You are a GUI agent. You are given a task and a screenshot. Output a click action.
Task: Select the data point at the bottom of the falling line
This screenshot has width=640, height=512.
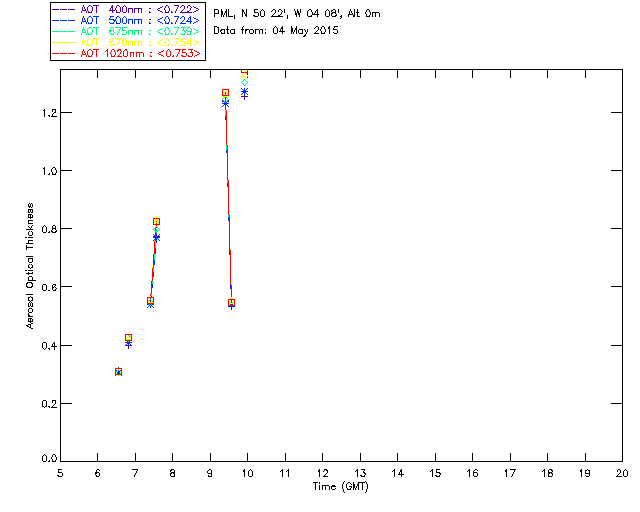(x=231, y=303)
